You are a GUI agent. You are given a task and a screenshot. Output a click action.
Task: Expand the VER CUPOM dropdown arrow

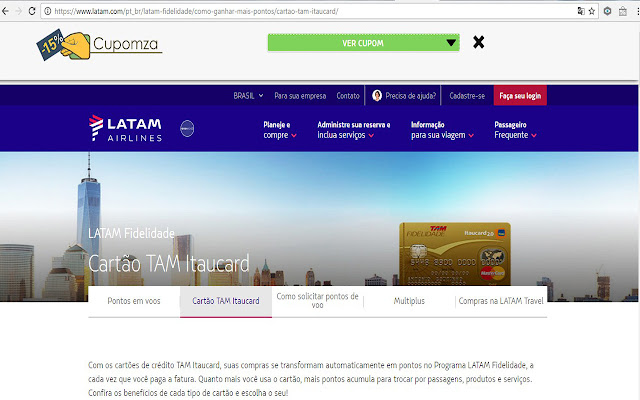pyautogui.click(x=451, y=42)
